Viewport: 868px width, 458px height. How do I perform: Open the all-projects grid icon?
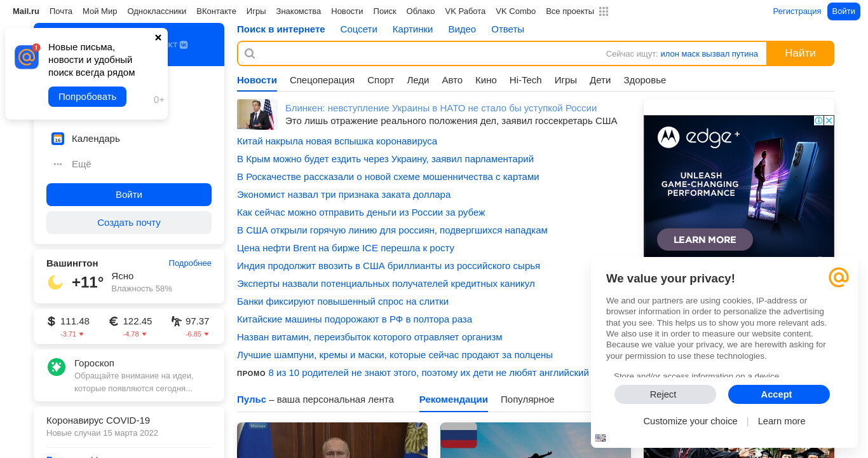click(604, 11)
